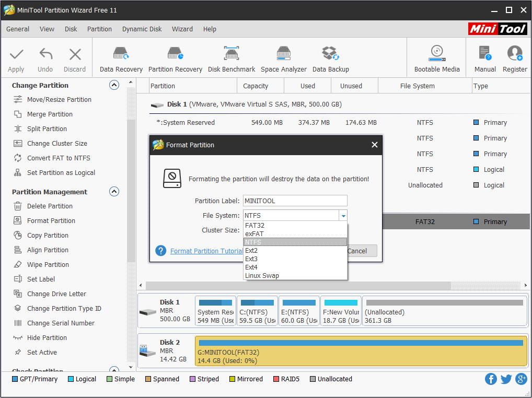Image resolution: width=532 pixels, height=398 pixels.
Task: Select Change Cluster Size
Action: [57, 143]
